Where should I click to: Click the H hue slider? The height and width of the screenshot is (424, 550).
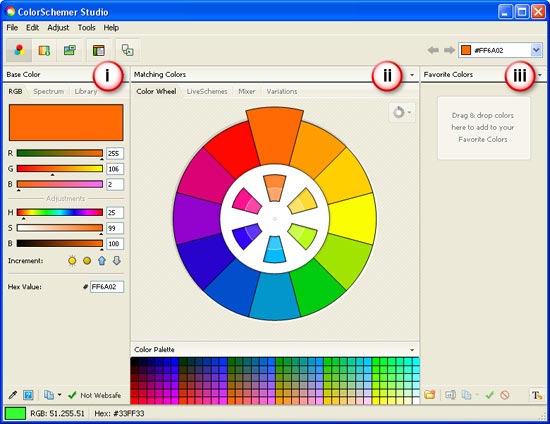[x=60, y=212]
